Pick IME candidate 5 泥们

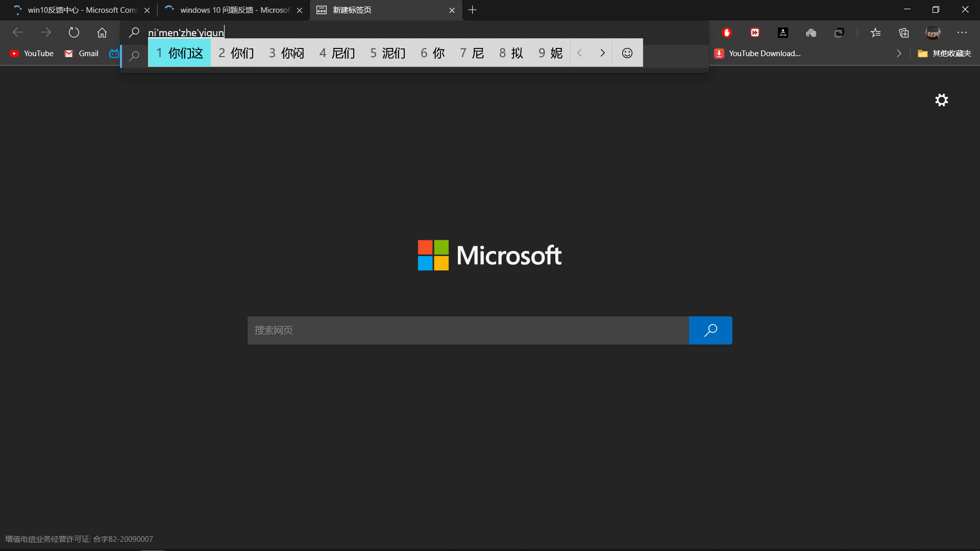(388, 53)
